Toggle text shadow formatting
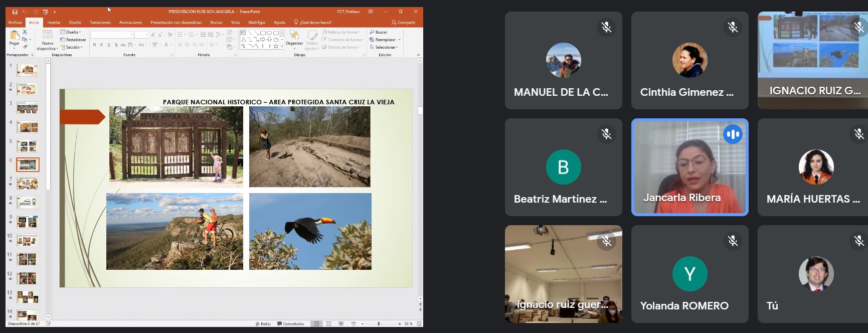Image resolution: width=868 pixels, height=333 pixels. coord(116,45)
